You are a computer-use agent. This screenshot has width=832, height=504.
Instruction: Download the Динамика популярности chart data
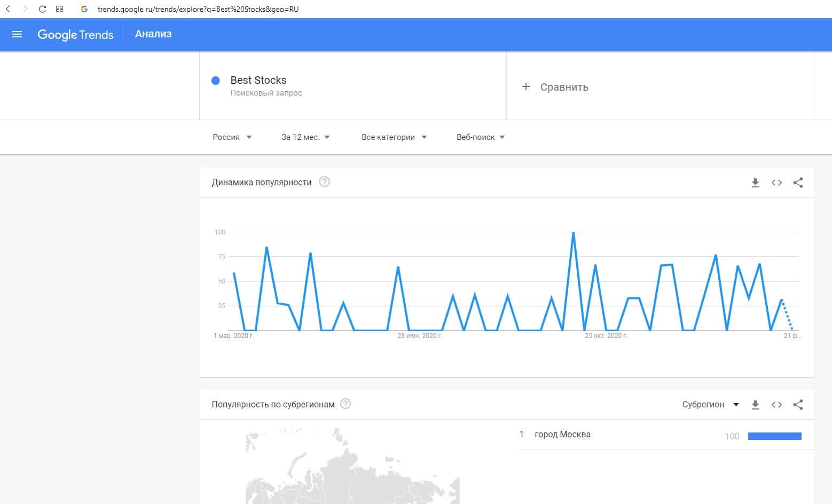(755, 183)
